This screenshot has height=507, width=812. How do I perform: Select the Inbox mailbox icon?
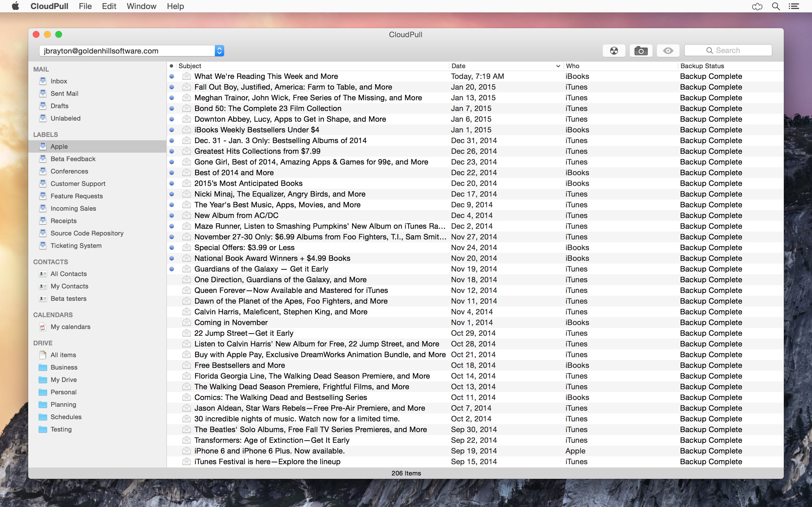point(43,81)
